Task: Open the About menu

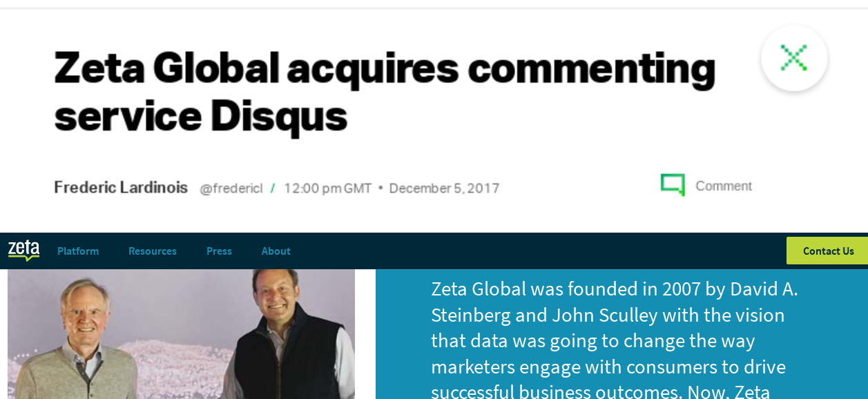Action: coord(276,251)
